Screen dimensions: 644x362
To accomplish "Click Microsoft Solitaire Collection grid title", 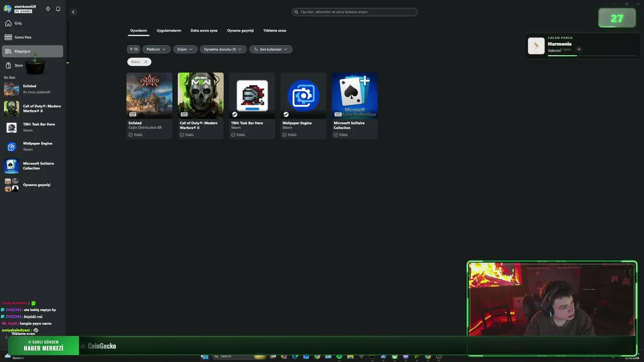I will pyautogui.click(x=349, y=125).
